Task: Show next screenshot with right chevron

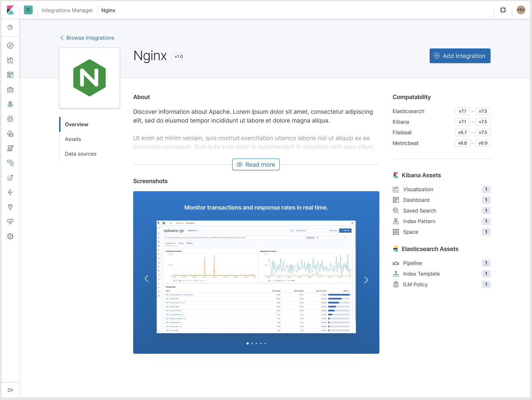Action: coord(366,280)
